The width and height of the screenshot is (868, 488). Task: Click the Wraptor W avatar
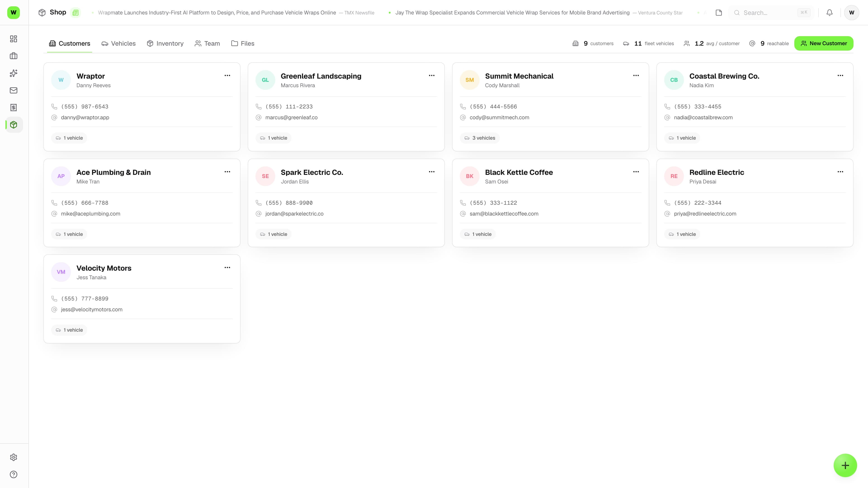[x=61, y=80]
